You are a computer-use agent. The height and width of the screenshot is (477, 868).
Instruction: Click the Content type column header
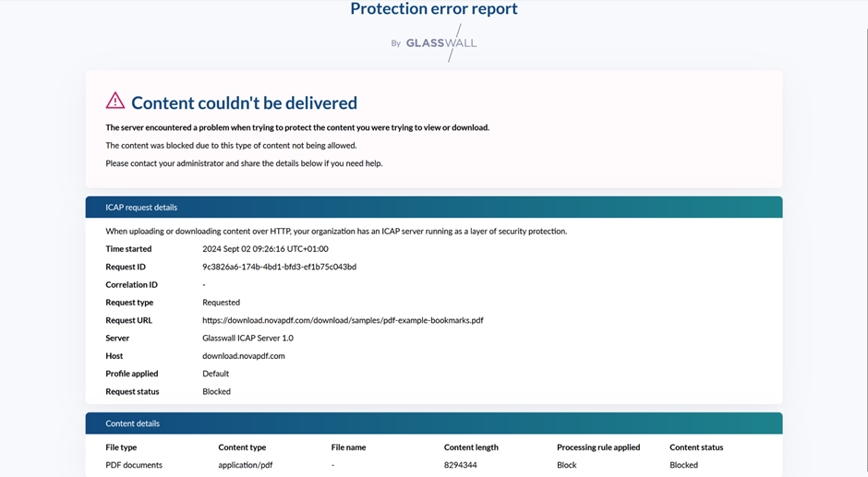coord(242,447)
